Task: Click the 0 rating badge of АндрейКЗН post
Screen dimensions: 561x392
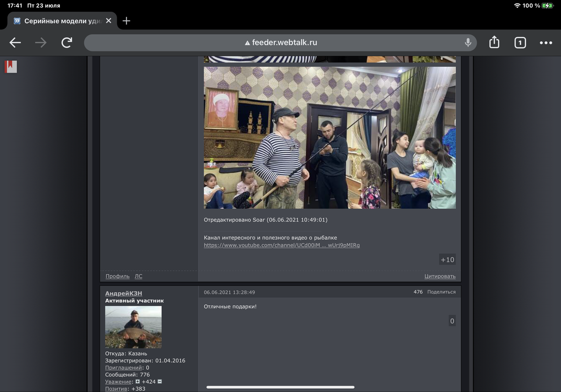Action: 452,321
